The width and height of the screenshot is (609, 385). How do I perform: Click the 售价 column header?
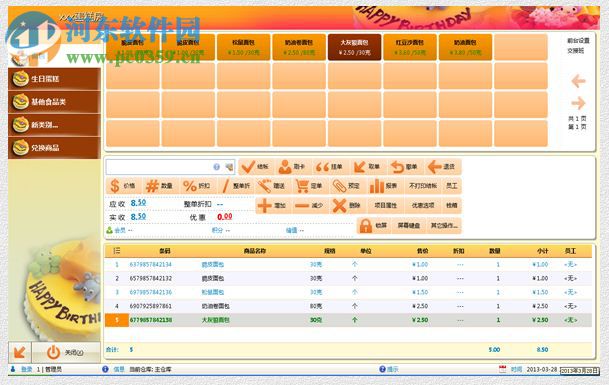pyautogui.click(x=422, y=251)
